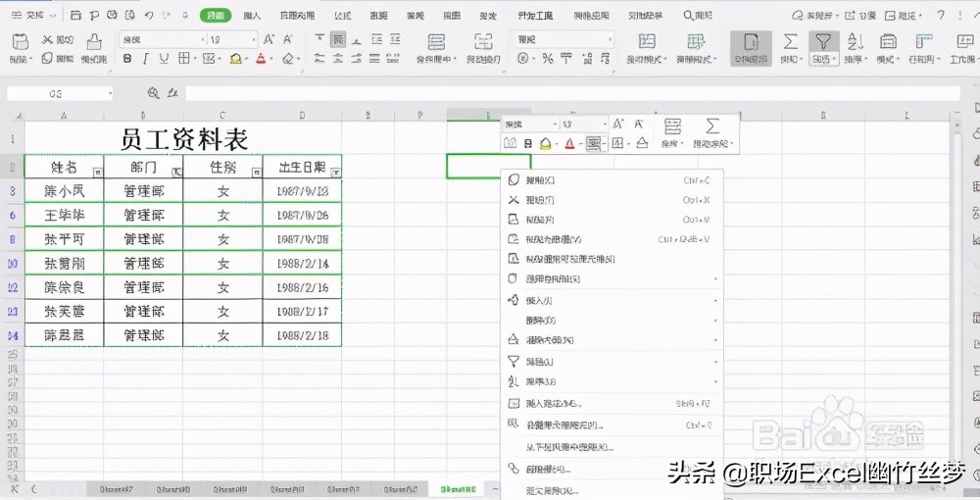
Task: Open the ribbon font name dropdown
Action: point(203,39)
